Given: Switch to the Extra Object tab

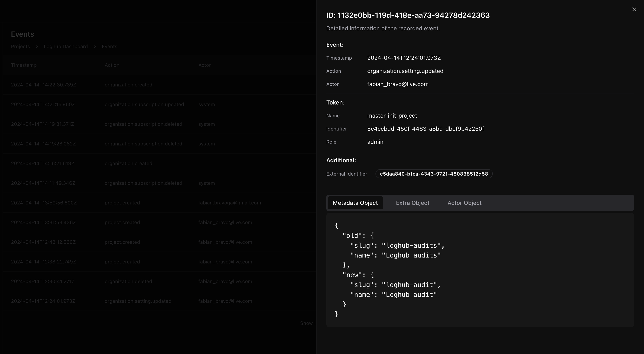Looking at the screenshot, I should (413, 203).
